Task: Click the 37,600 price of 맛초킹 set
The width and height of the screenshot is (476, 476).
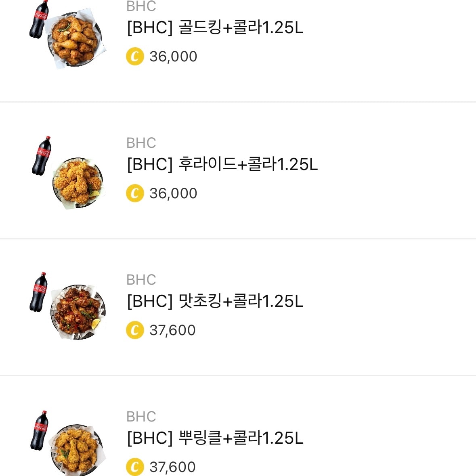Action: tap(173, 330)
